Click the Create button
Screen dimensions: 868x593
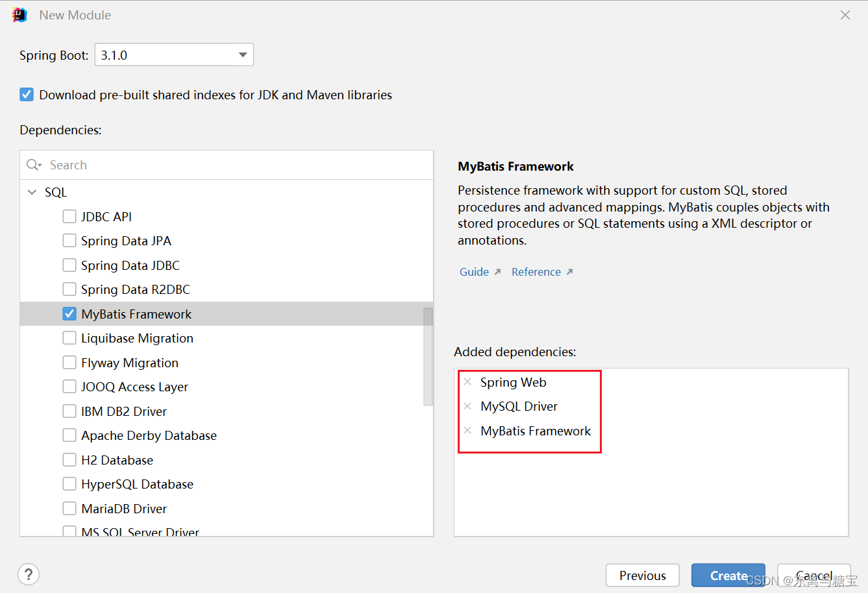[728, 575]
